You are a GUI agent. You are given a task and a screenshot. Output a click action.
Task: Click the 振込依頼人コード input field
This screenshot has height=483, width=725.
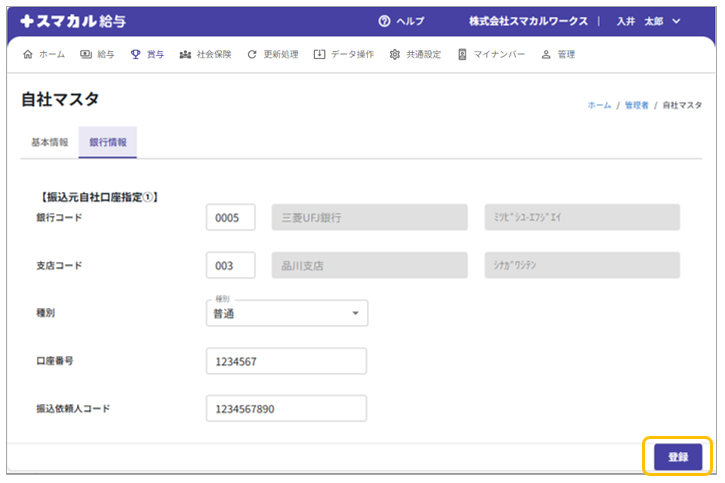(x=286, y=409)
